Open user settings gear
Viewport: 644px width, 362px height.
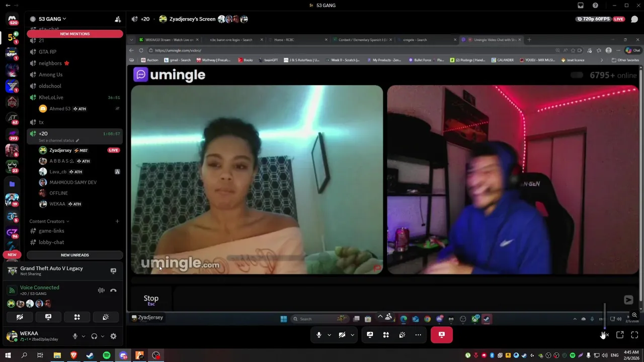tap(113, 336)
